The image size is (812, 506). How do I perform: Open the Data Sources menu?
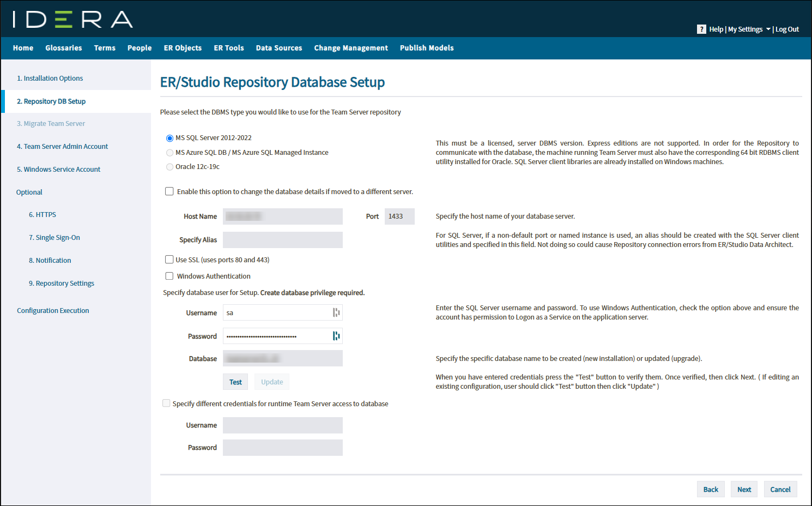coord(279,48)
